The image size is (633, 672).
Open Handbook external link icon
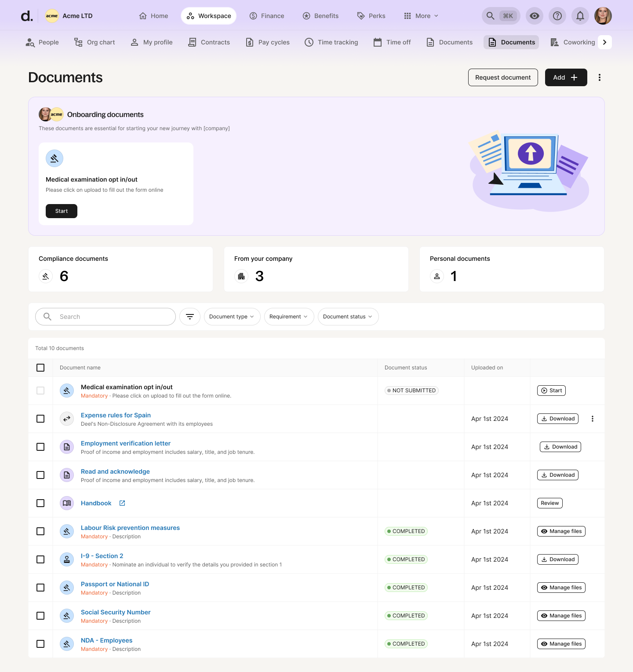pos(122,503)
